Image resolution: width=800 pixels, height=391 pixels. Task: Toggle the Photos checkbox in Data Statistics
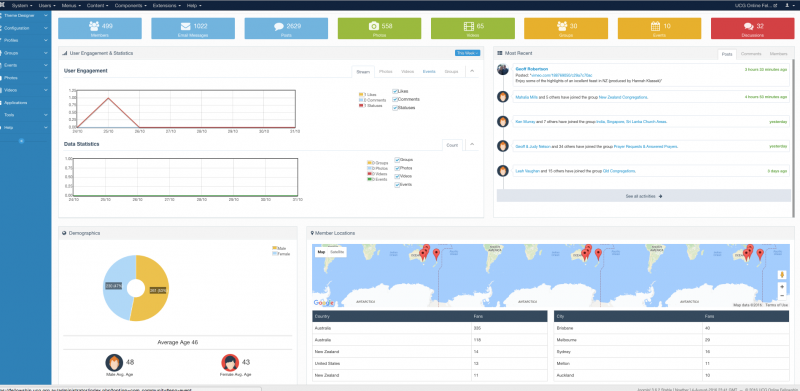(x=397, y=168)
